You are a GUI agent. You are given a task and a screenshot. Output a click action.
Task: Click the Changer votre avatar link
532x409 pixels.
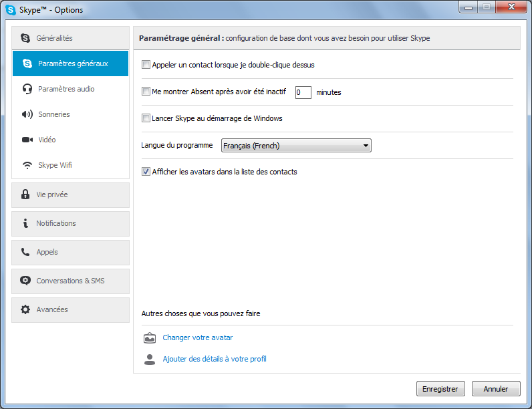coord(198,337)
